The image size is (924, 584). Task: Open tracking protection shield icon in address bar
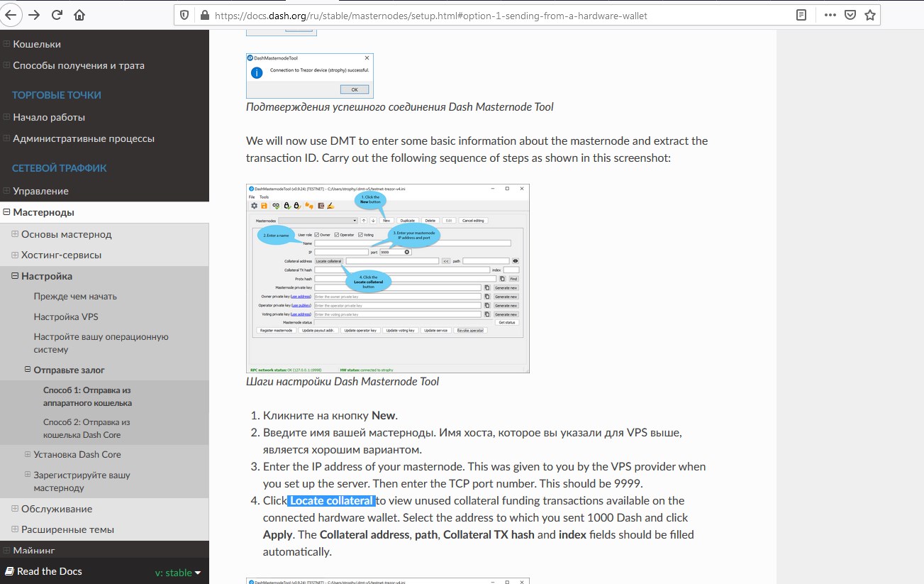[185, 15]
